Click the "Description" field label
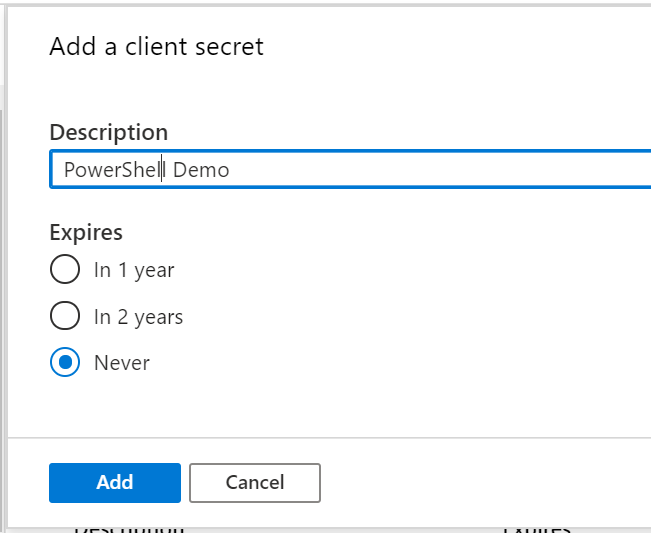This screenshot has height=533, width=651. 109,132
